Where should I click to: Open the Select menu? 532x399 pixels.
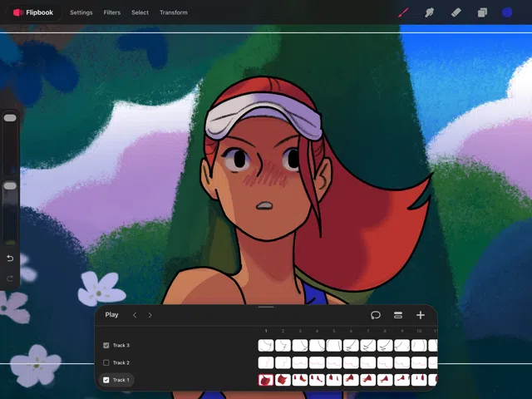coord(140,12)
